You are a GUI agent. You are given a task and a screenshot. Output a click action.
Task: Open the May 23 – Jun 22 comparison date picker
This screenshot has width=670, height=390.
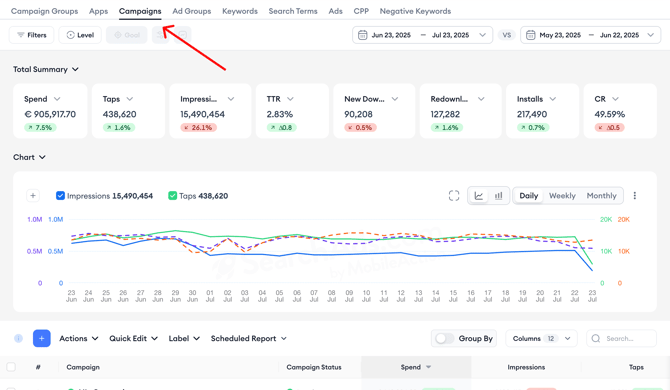click(x=591, y=35)
